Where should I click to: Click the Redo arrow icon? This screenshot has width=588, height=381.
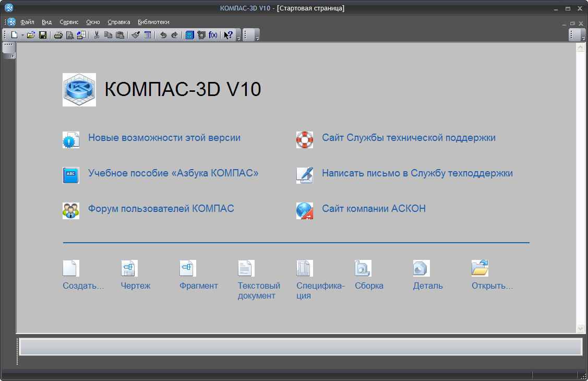pos(175,35)
